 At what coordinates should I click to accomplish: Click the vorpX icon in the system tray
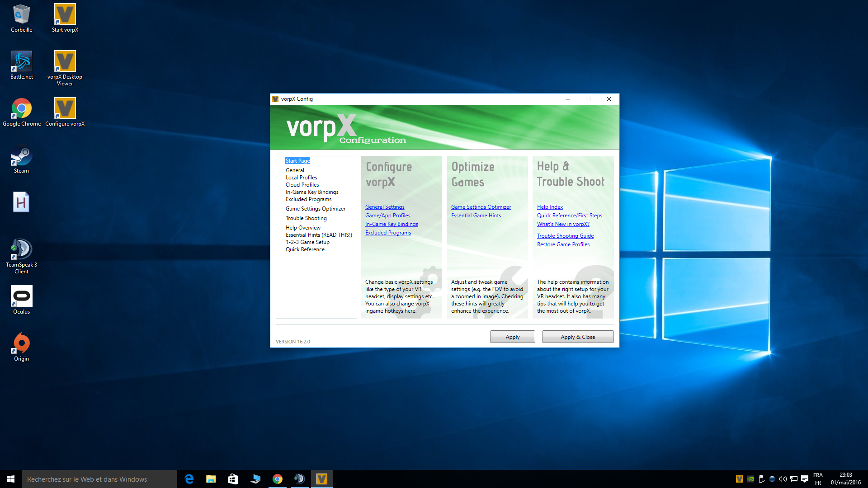[x=740, y=479]
